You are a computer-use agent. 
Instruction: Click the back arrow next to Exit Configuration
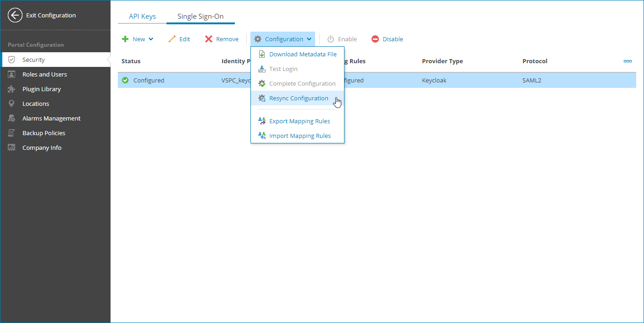pos(15,15)
